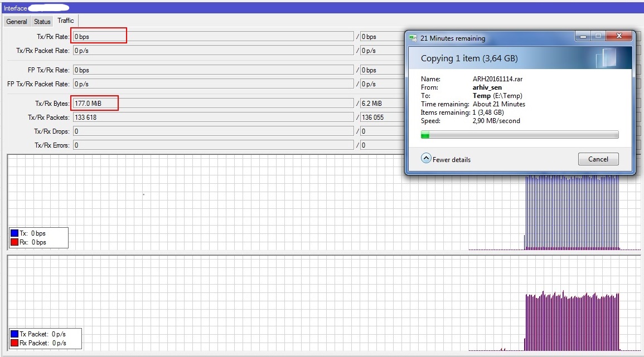Click the green file copy progress bar
Screen dimensions: 644x357
[519, 135]
